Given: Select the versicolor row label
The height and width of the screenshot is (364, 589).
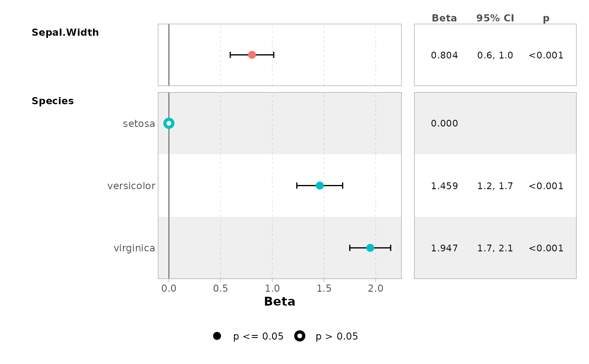Looking at the screenshot, I should coord(131,186).
